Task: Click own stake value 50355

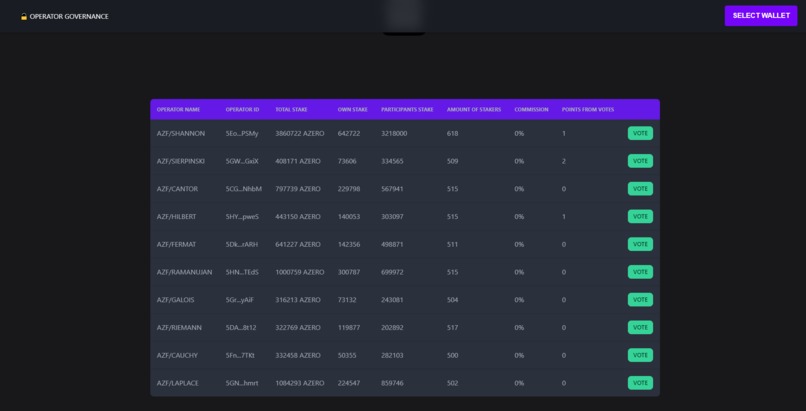Action: [347, 355]
